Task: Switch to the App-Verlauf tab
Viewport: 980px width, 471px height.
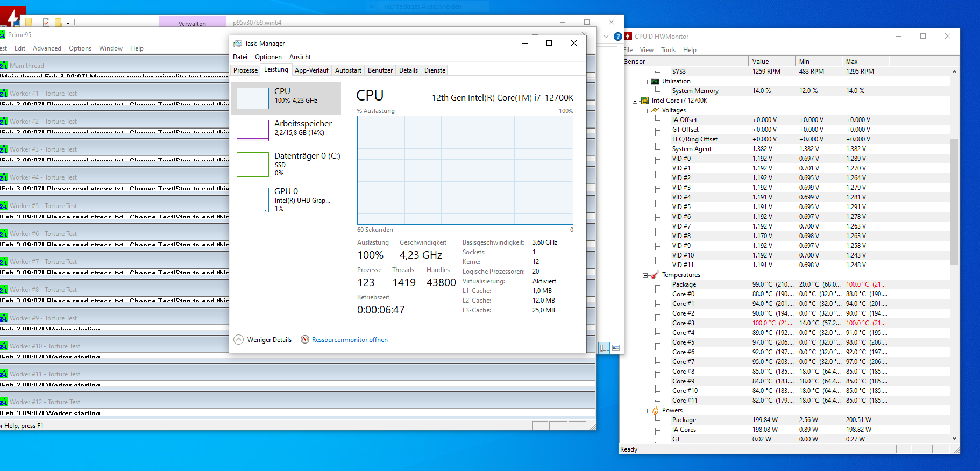Action: [x=311, y=70]
